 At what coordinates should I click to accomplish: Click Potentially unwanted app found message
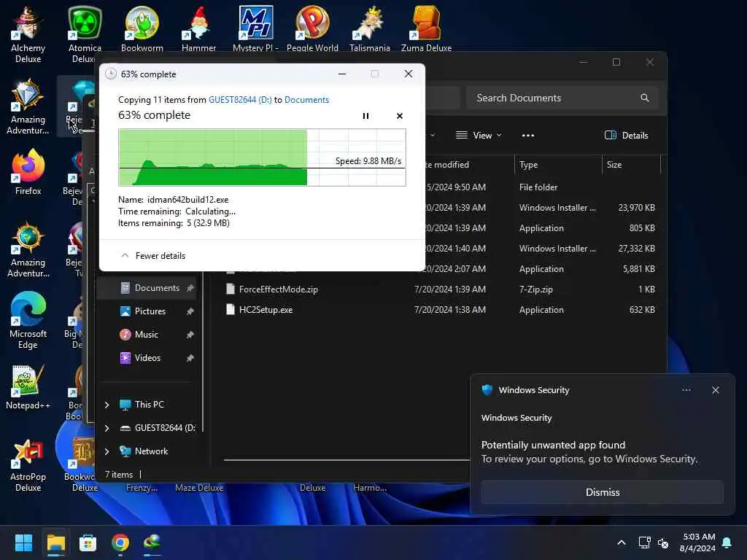click(x=553, y=445)
